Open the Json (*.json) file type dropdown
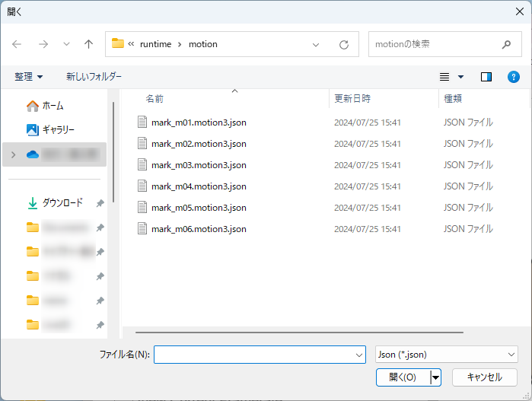532x401 pixels. pos(447,355)
